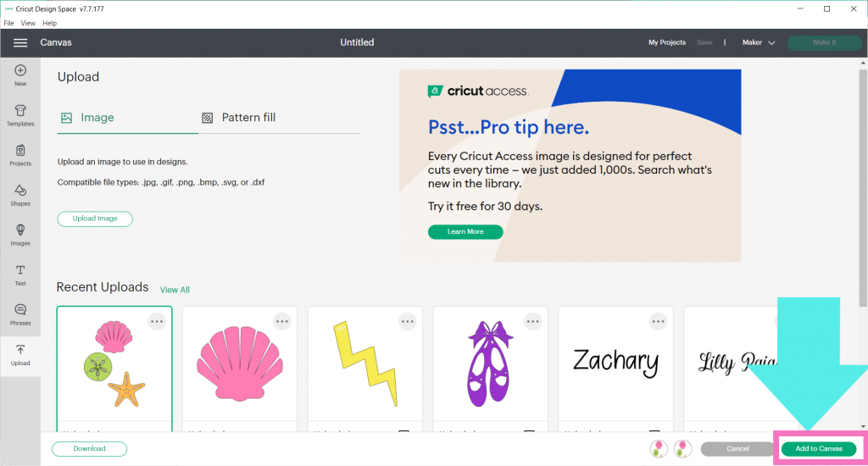Select the Zachary text upload
The height and width of the screenshot is (466, 868).
pyautogui.click(x=615, y=369)
